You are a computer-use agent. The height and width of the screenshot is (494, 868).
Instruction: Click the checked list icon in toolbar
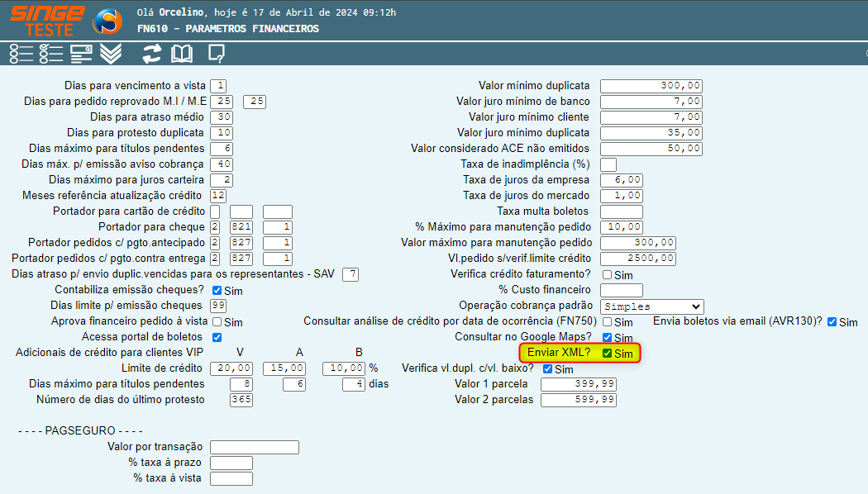coord(51,54)
